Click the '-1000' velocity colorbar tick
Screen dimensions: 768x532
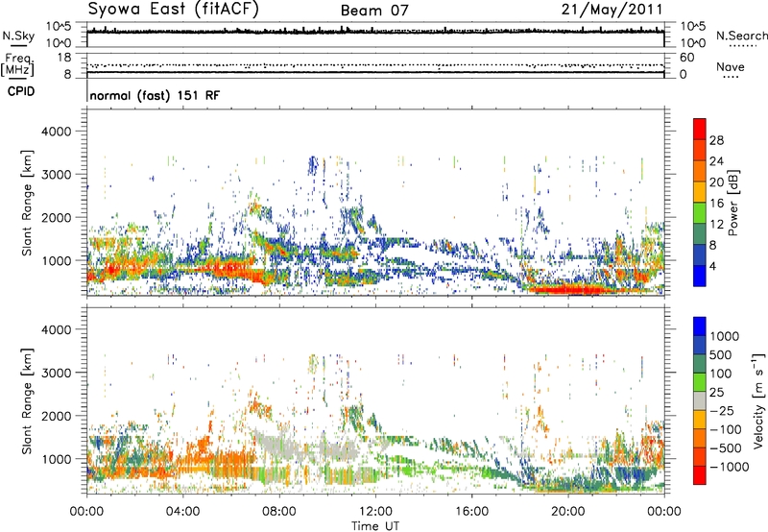[729, 467]
